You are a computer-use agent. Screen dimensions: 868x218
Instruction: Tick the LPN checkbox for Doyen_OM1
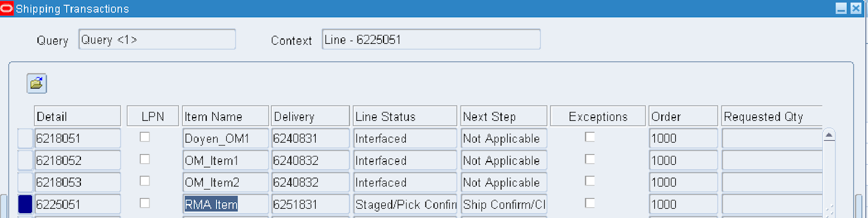coord(145,137)
